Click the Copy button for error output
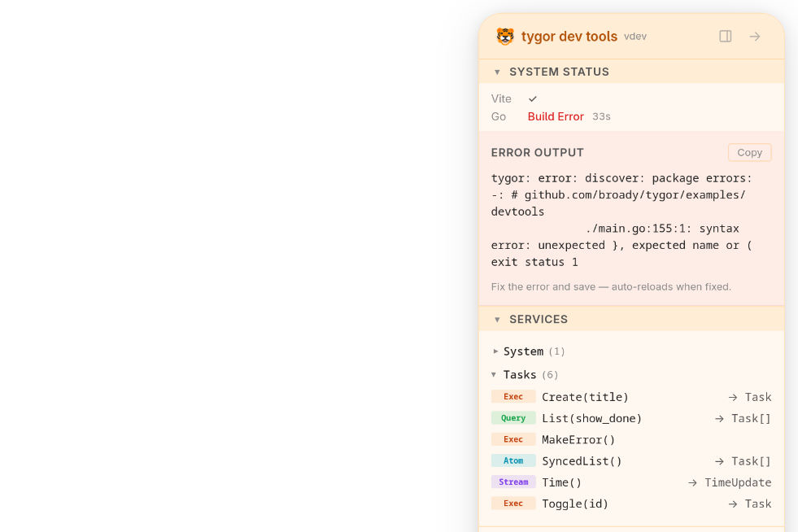The height and width of the screenshot is (532, 798). tap(748, 152)
